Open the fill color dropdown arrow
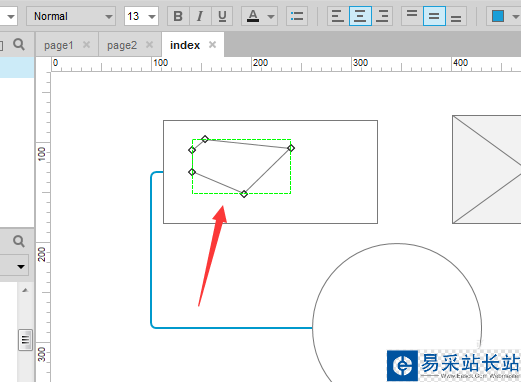 [x=516, y=16]
